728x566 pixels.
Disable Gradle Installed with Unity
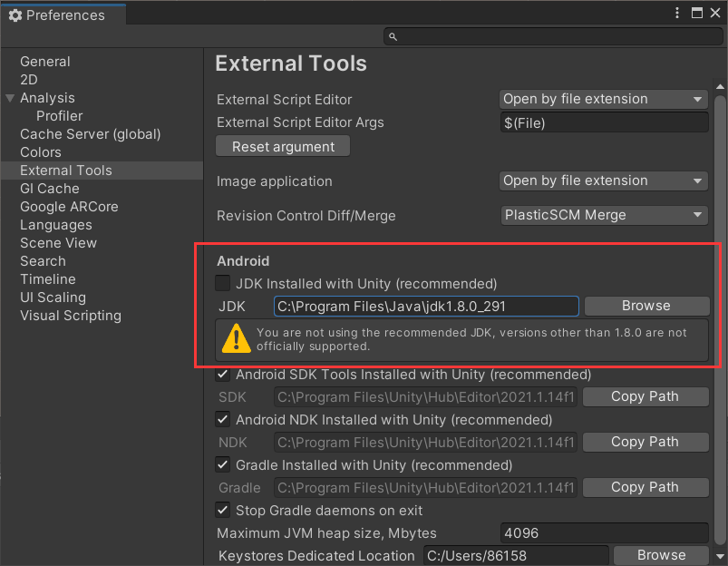[x=222, y=464]
